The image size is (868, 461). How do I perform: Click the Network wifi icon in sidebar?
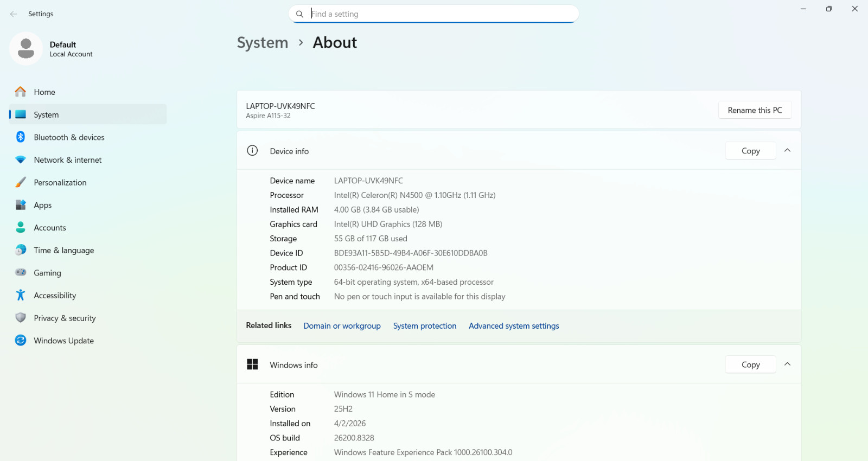click(x=21, y=160)
